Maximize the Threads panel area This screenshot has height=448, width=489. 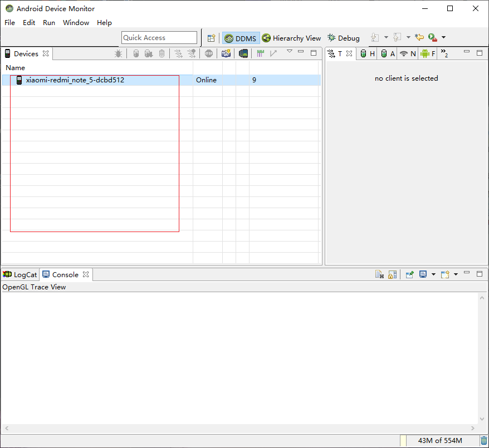pos(480,53)
